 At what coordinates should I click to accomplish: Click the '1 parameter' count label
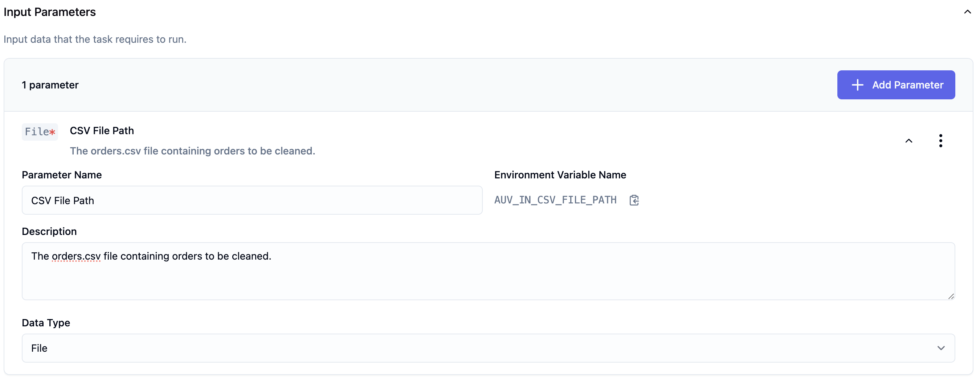coord(50,85)
